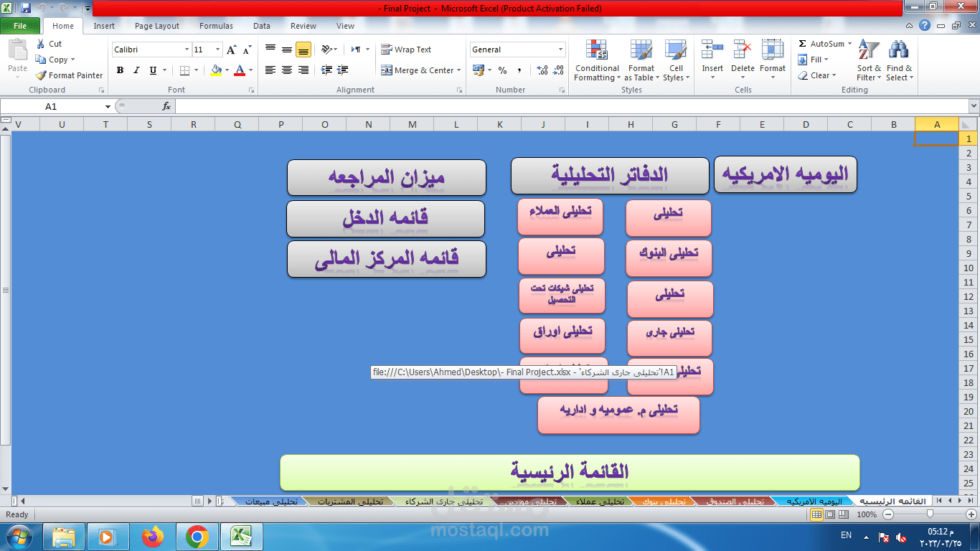The image size is (980, 551).
Task: Open the Clear dropdown
Action: (817, 75)
